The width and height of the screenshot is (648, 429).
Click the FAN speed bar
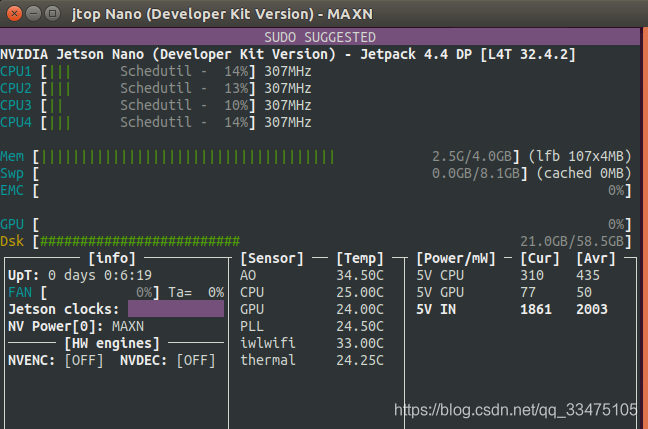(100, 293)
